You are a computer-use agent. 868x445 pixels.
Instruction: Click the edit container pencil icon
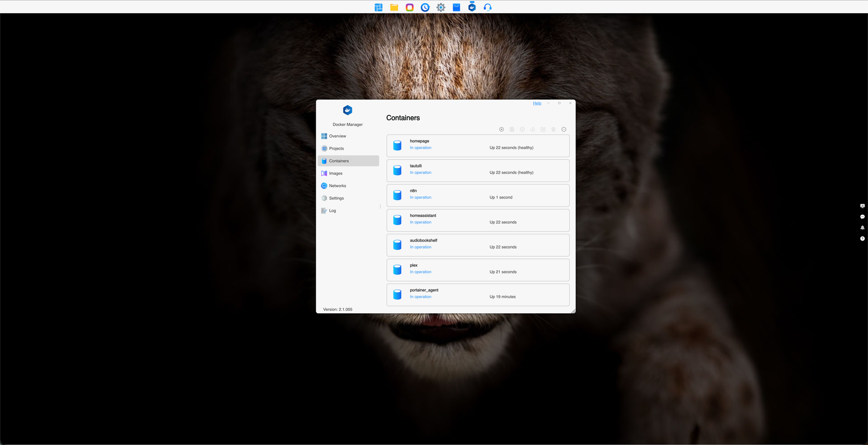(543, 130)
